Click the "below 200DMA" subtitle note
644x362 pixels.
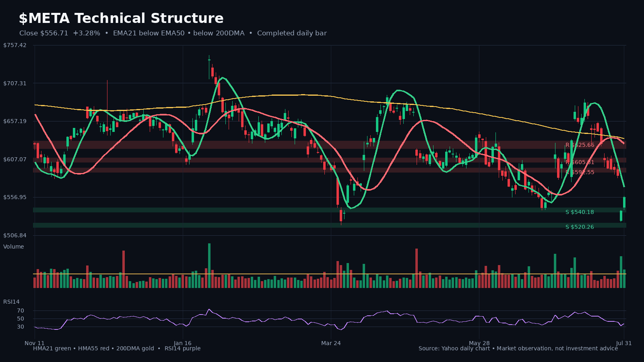[x=219, y=33]
